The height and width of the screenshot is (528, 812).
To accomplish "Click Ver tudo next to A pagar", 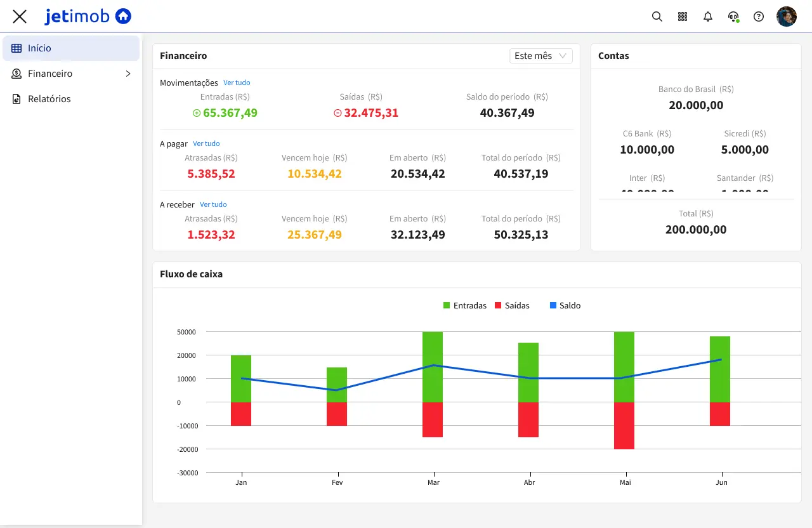I will 206,143.
